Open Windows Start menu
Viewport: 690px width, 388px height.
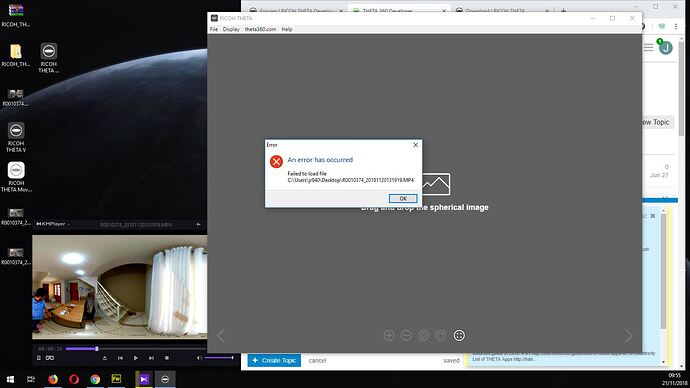point(10,379)
